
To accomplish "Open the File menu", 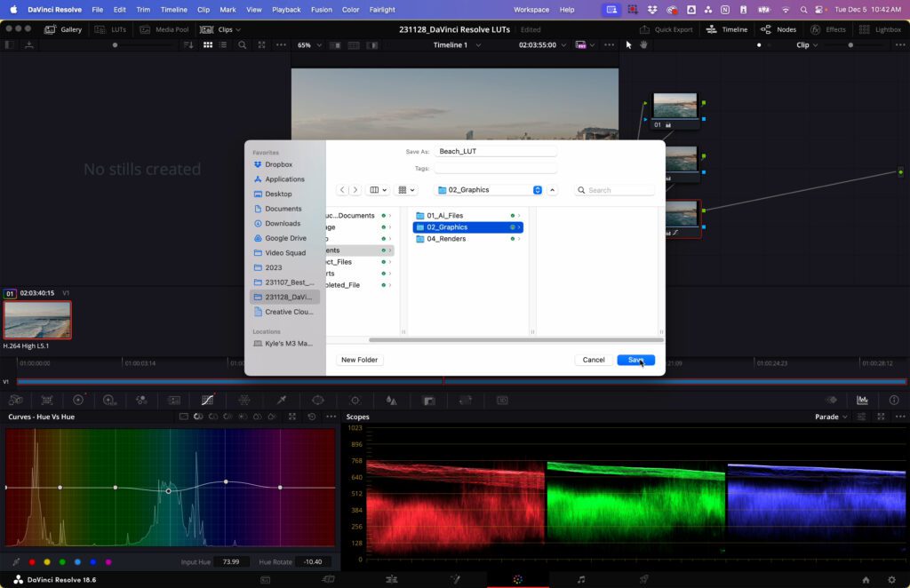I will point(98,10).
